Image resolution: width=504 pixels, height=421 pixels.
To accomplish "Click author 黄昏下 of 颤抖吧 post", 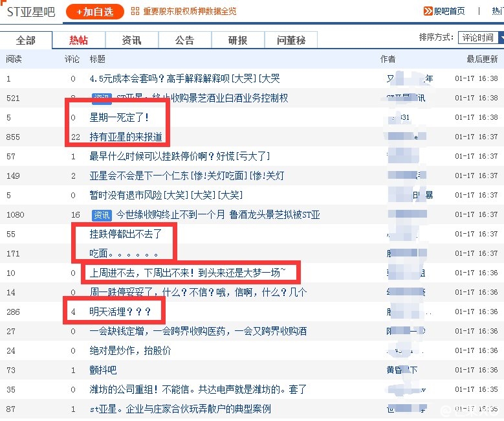I will [x=402, y=370].
